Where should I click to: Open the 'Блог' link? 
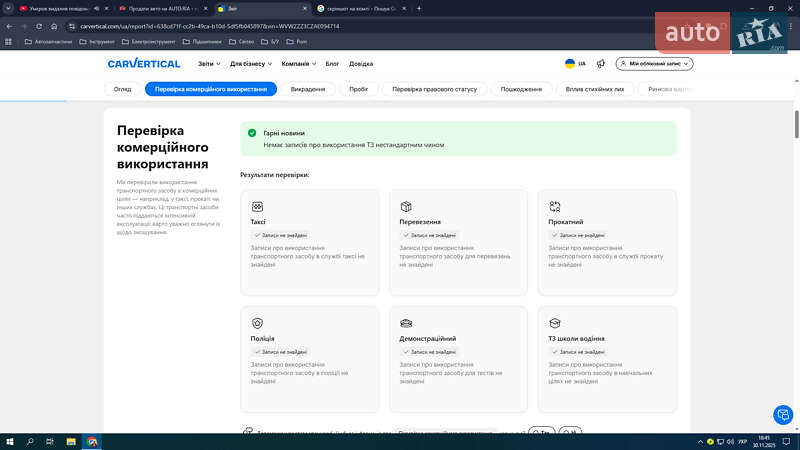click(x=332, y=64)
